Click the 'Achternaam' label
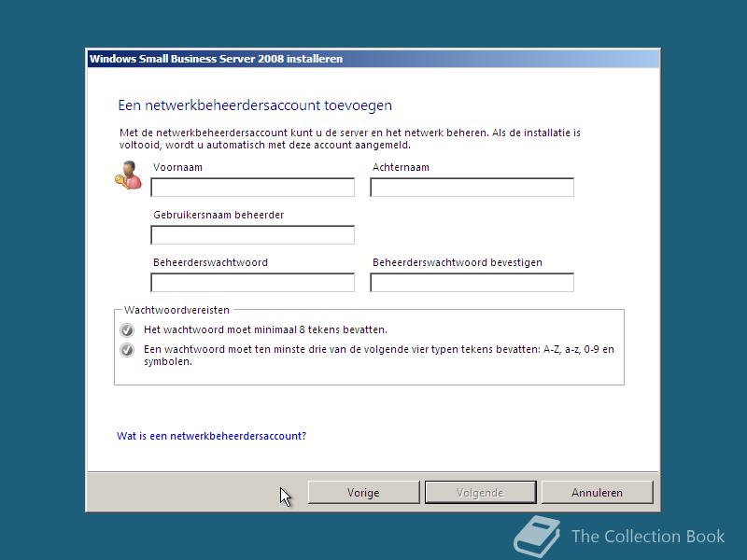 pos(401,167)
